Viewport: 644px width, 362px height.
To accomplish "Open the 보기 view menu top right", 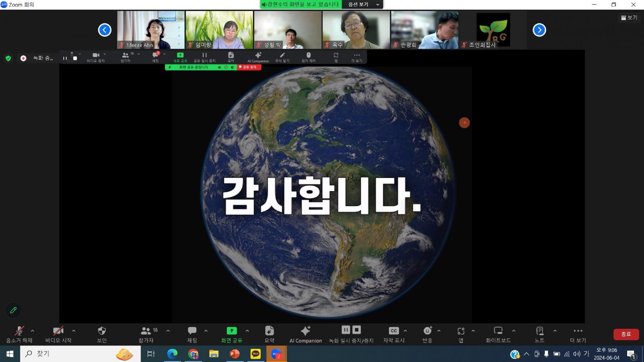I will [629, 17].
